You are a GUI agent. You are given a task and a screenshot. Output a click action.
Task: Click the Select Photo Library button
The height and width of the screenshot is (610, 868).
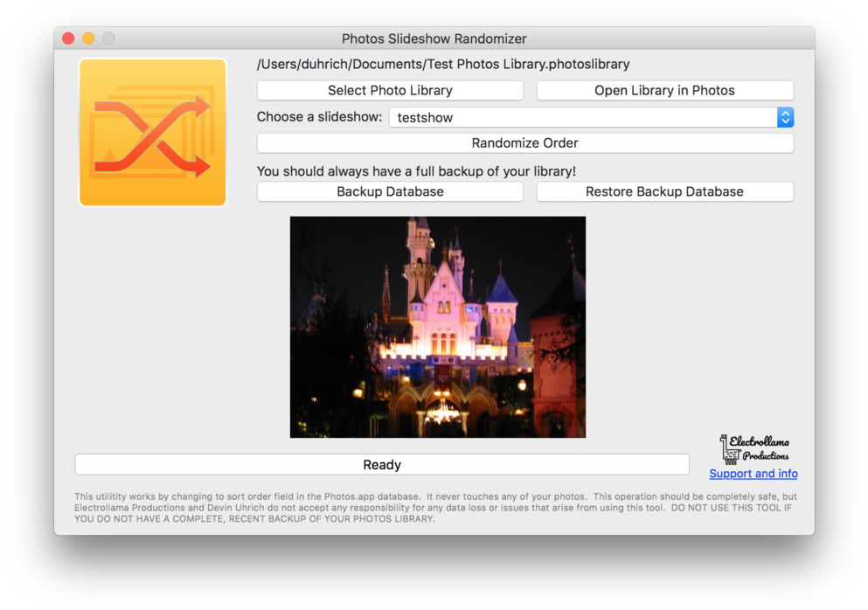(390, 90)
